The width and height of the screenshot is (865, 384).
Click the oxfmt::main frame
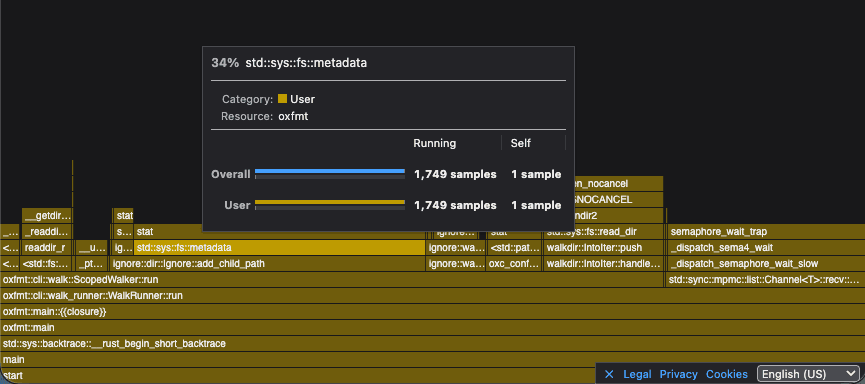click(432, 328)
